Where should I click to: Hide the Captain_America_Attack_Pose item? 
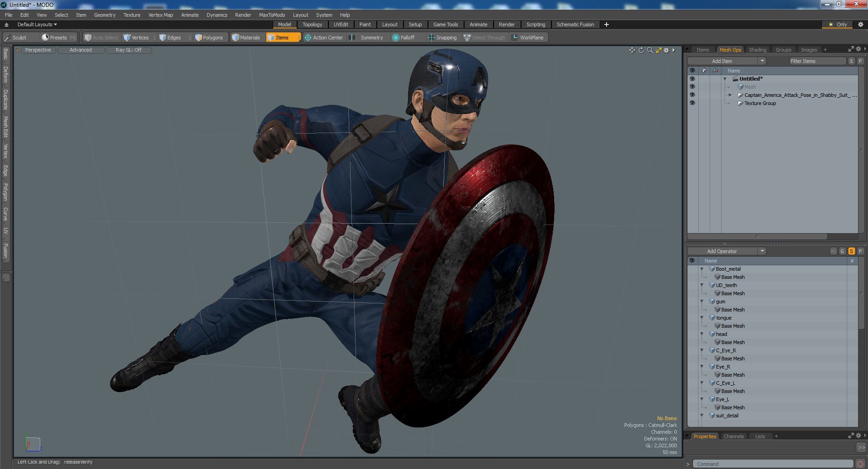(x=692, y=95)
